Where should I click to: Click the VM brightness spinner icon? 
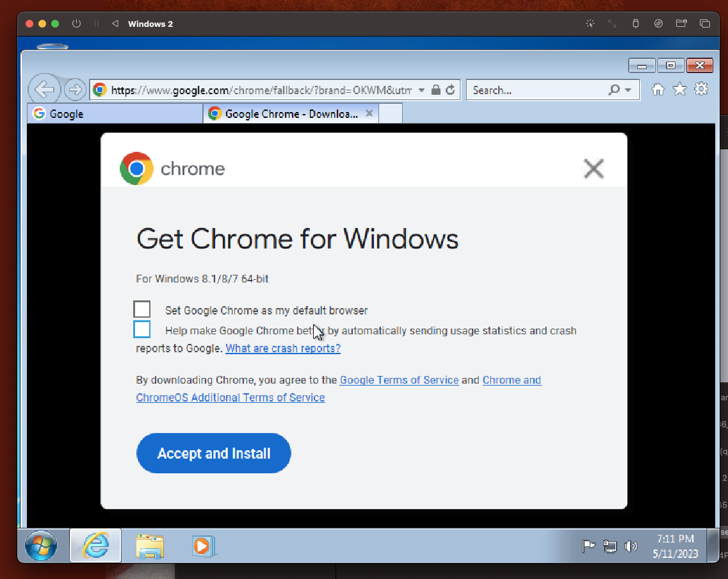[x=590, y=24]
